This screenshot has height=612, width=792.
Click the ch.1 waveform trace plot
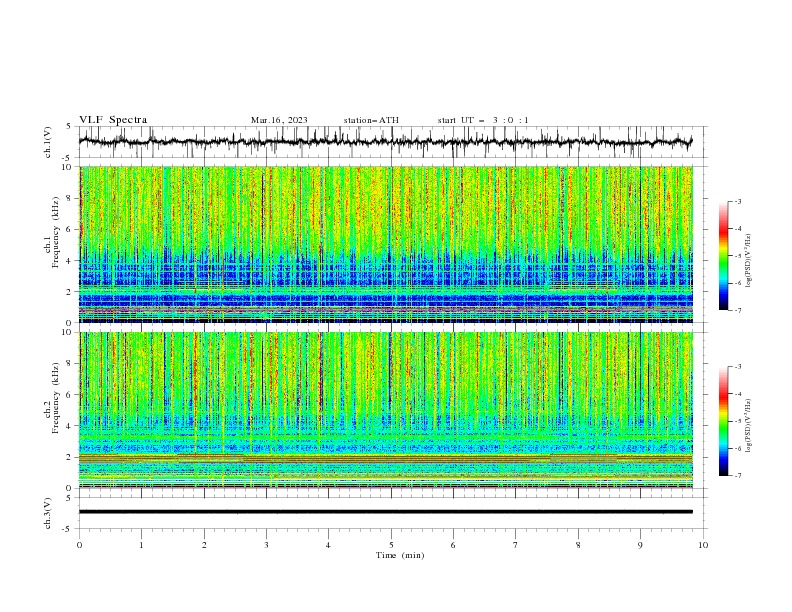click(385, 142)
